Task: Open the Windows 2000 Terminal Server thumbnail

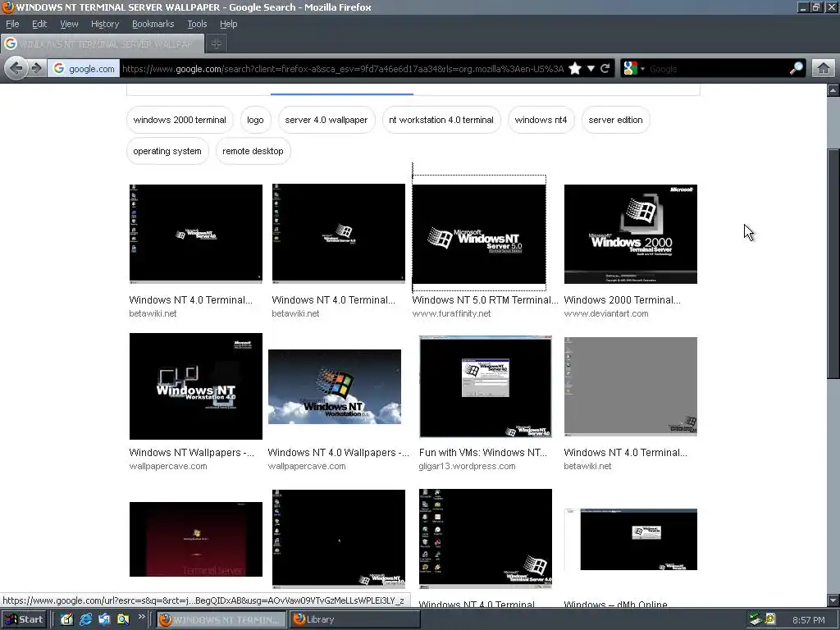Action: (631, 234)
